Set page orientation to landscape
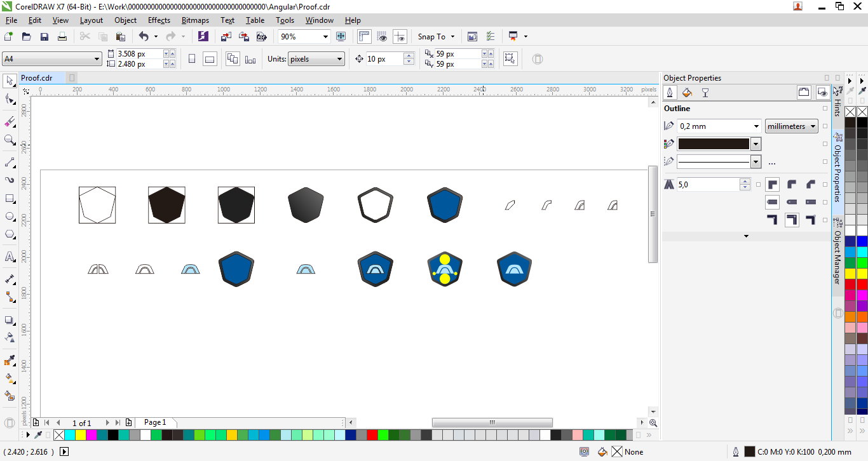The width and height of the screenshot is (868, 461). point(210,59)
